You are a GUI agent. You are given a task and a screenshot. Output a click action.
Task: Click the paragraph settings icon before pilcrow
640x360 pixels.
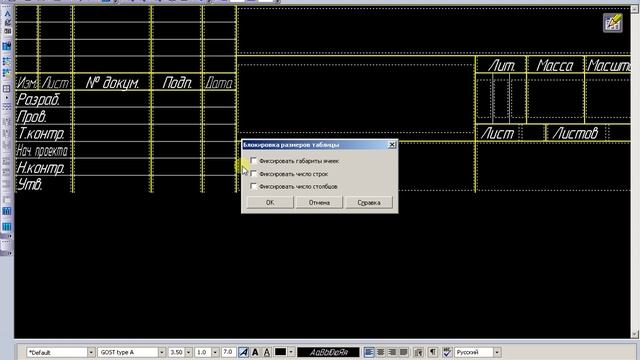point(418,352)
